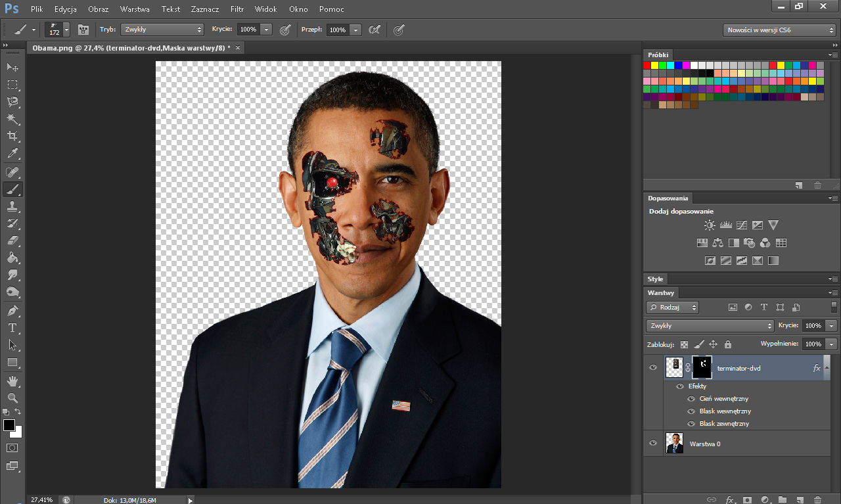
Task: Select the Move tool
Action: (x=12, y=68)
